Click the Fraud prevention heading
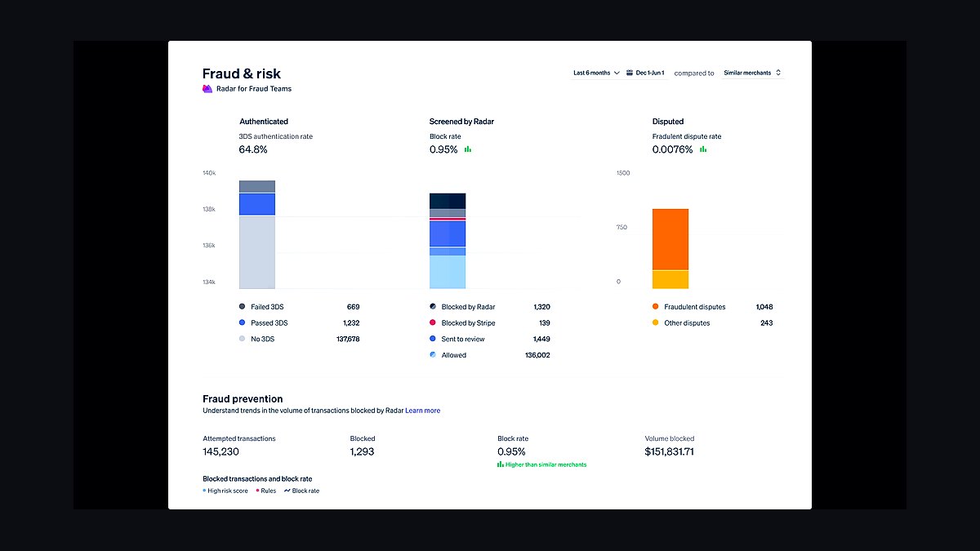This screenshot has height=551, width=980. pos(243,399)
